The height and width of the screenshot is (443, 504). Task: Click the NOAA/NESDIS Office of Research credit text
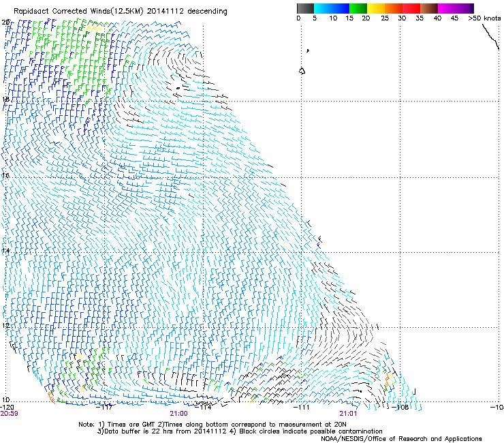click(x=401, y=439)
